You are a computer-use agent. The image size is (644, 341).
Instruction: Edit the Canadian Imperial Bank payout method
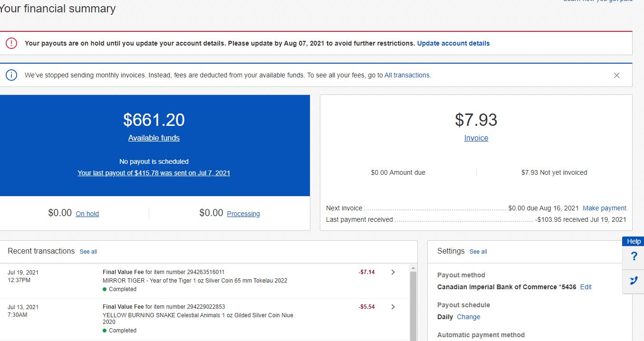point(586,287)
